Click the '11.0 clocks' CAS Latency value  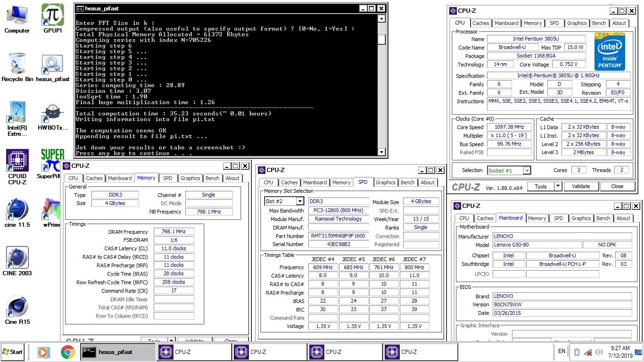173,248
